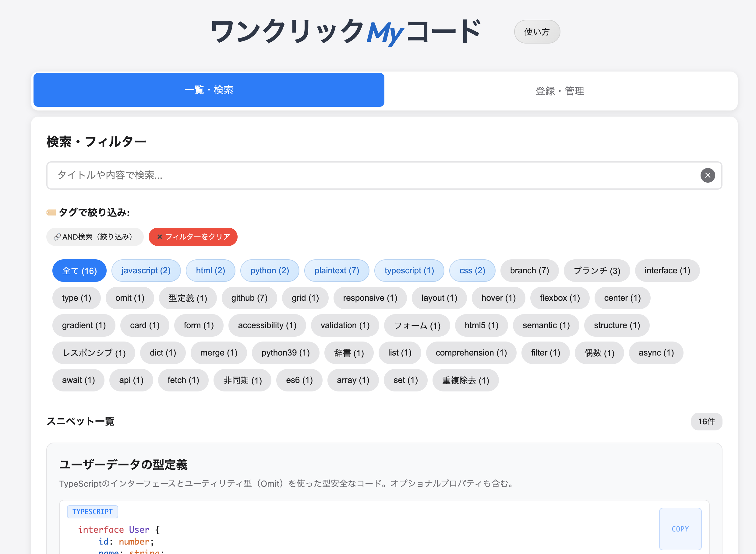Select the validation (1) tag
Image resolution: width=756 pixels, height=554 pixels.
[x=345, y=326]
